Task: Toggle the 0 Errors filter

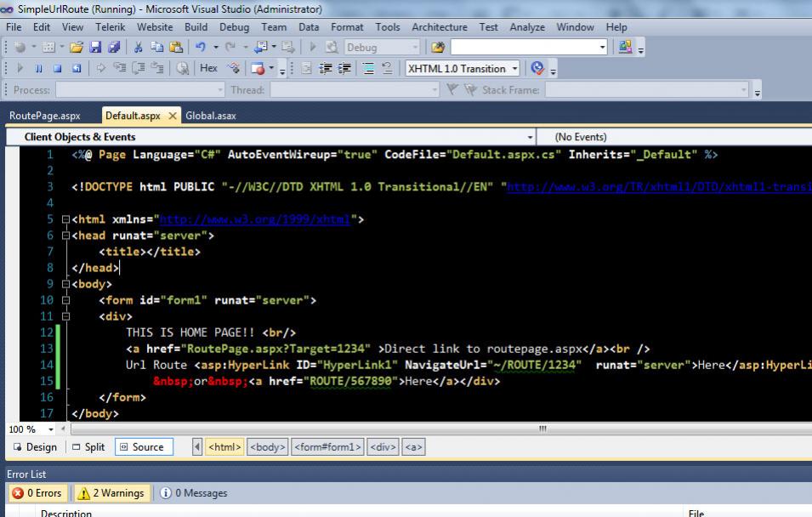Action: [37, 493]
